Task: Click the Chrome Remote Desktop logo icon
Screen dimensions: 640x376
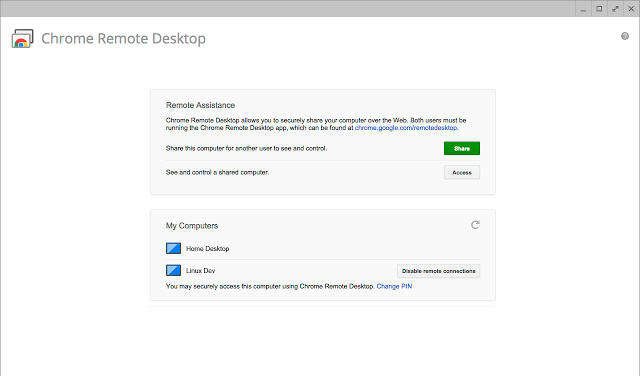Action: 22,38
